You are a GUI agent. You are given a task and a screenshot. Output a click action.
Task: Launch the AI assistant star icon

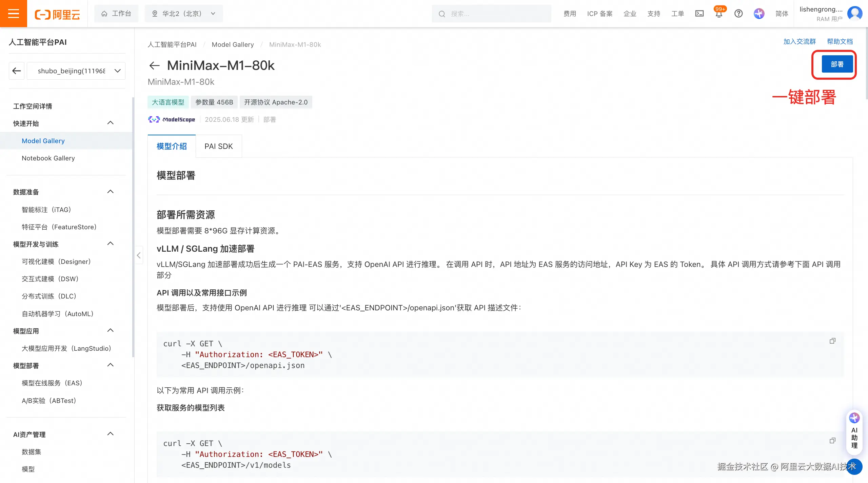(x=758, y=14)
